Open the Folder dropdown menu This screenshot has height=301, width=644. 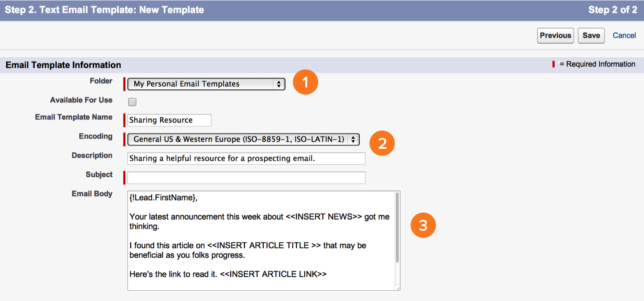[x=207, y=84]
